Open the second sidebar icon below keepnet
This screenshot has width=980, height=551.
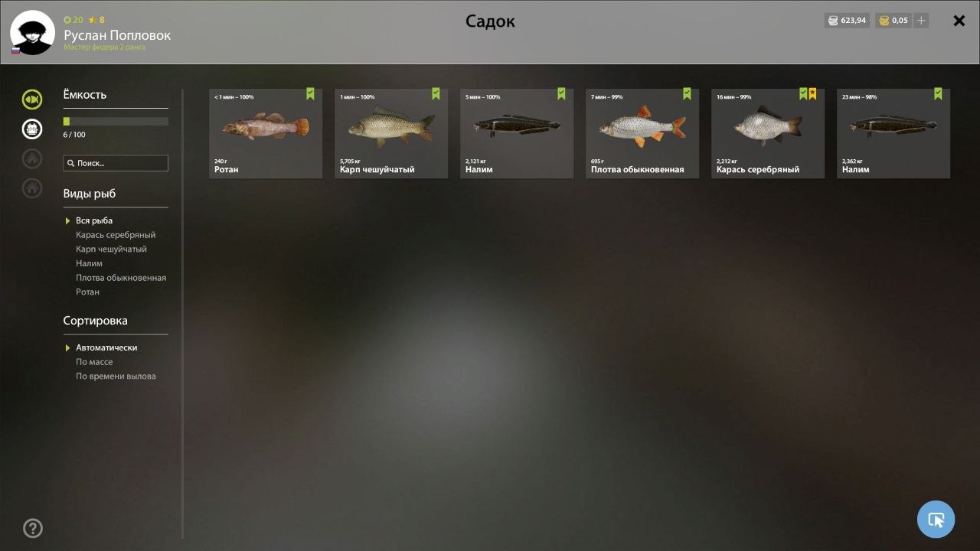click(x=32, y=129)
